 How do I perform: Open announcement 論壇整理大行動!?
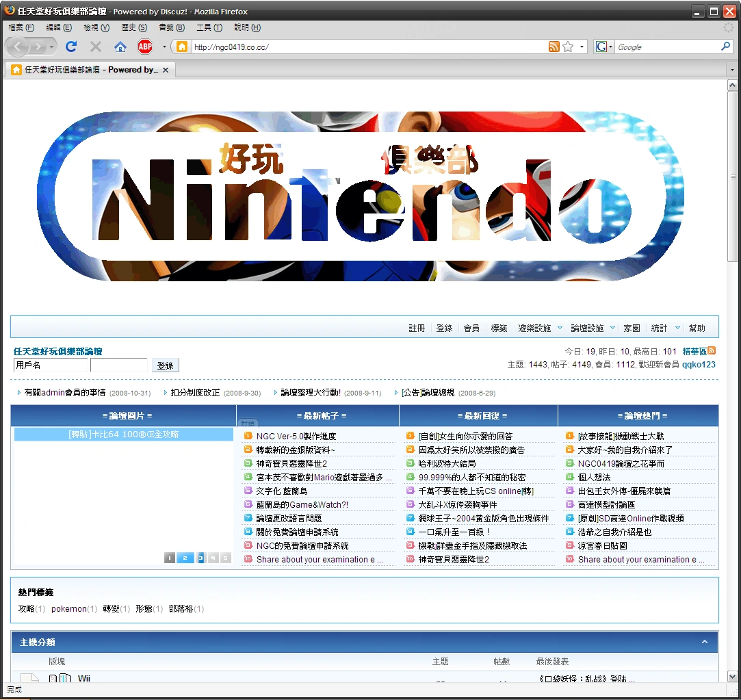tap(311, 392)
